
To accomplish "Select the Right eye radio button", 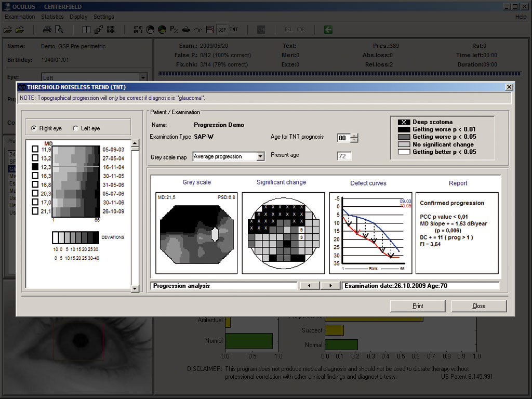I will (34, 128).
